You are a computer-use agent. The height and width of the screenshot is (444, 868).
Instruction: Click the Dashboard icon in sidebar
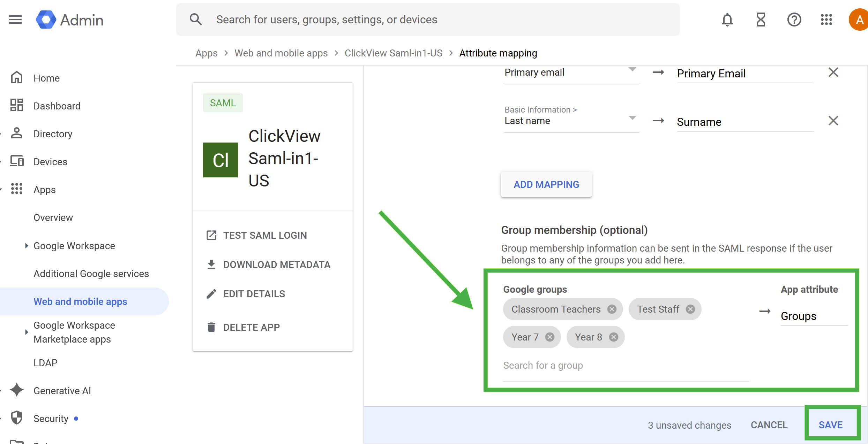16,105
